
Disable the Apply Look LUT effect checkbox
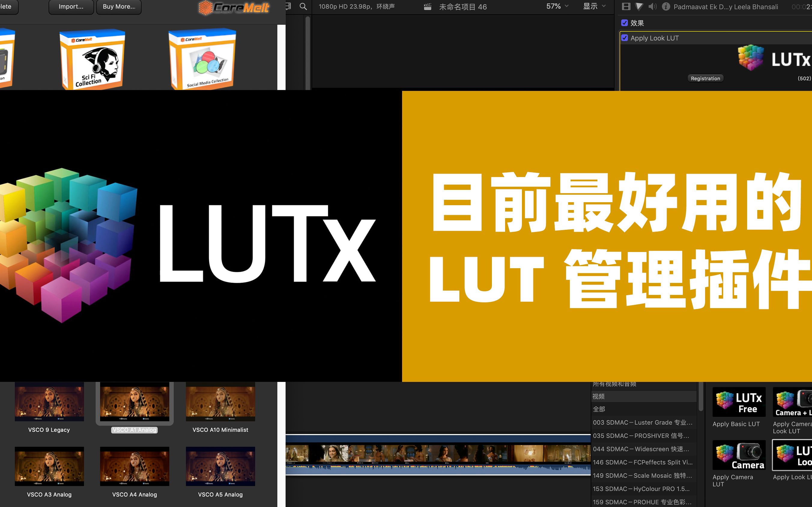coord(625,38)
